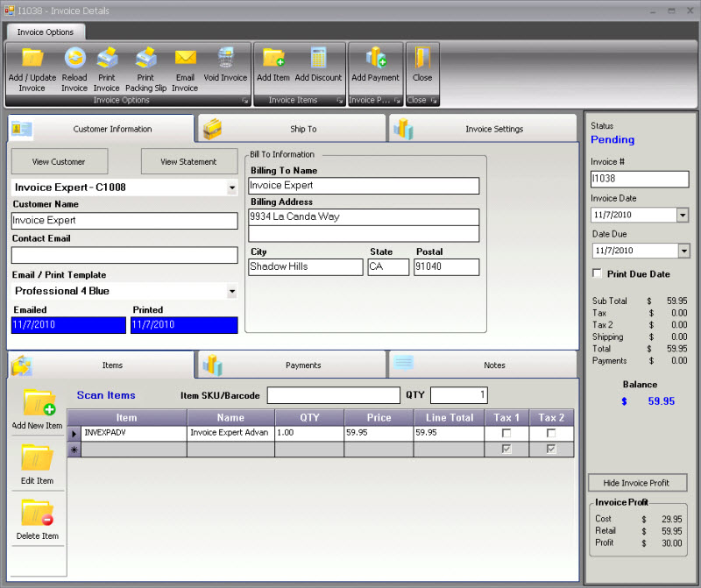Select the Customer Information tab
This screenshot has height=588, width=701.
[101, 129]
